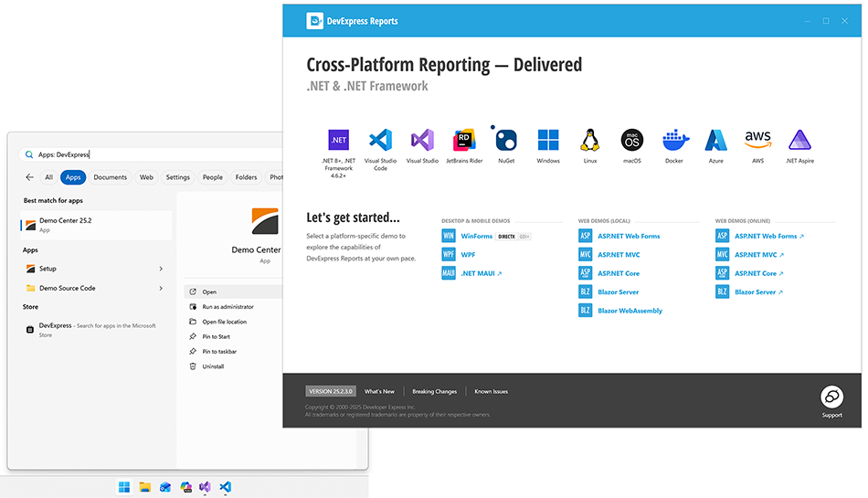Click the AWS platform icon

[757, 140]
